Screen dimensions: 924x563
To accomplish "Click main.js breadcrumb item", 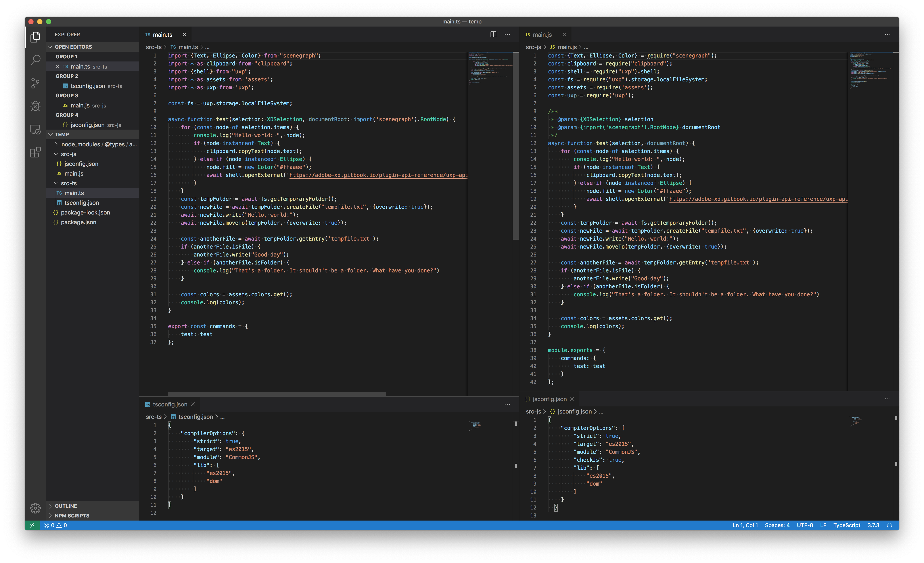I will click(564, 47).
